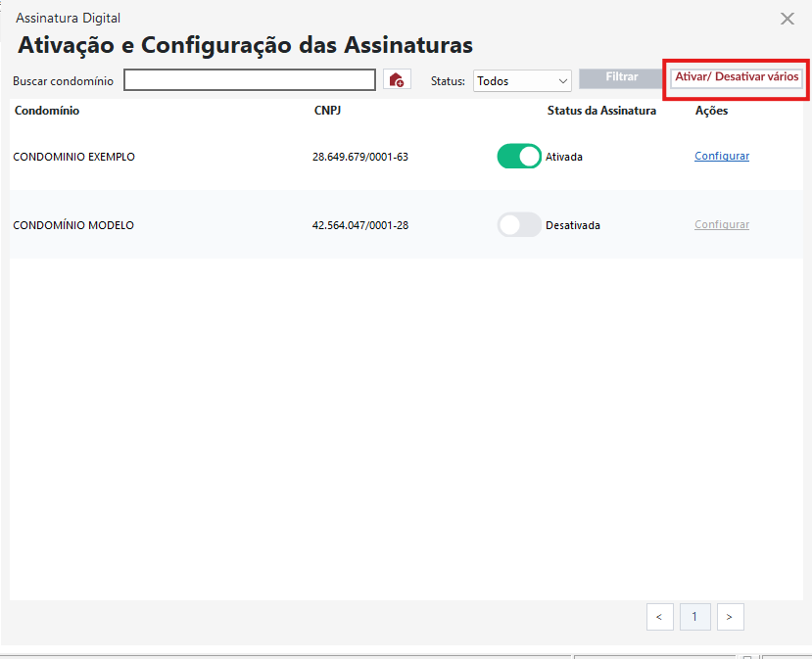Click the red house add-condominium icon
Image resolution: width=812 pixels, height=659 pixels.
pyautogui.click(x=397, y=79)
